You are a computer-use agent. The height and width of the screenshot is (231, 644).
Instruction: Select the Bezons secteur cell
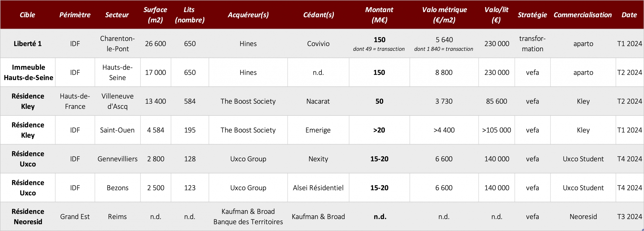118,188
